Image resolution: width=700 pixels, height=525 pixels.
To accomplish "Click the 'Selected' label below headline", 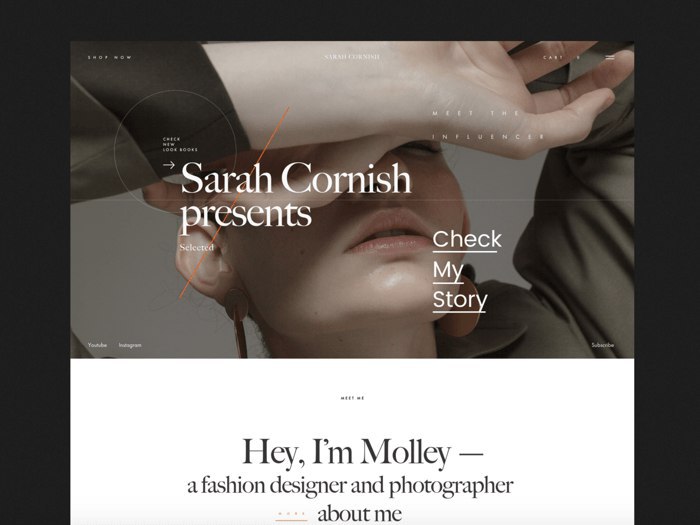I will 197,247.
